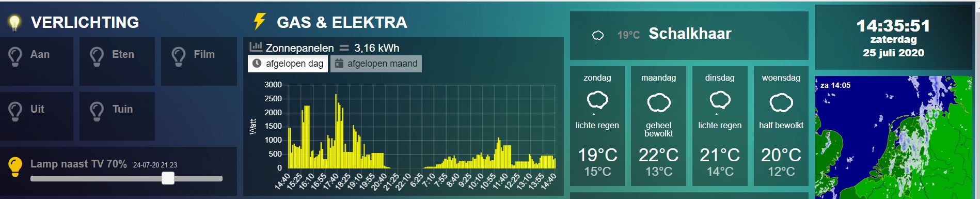Click the Film bulb icon
This screenshot has height=199, width=980.
coord(179,56)
